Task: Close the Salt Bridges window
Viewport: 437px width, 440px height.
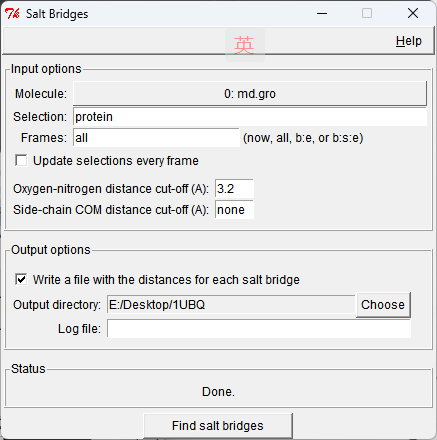Action: [x=413, y=14]
